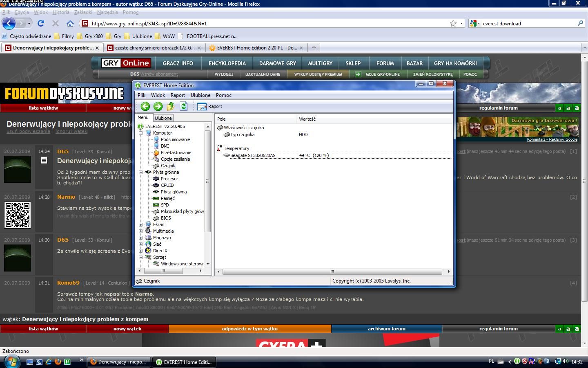This screenshot has width=588, height=368.
Task: Click the Windows Start orb
Action: 11,361
